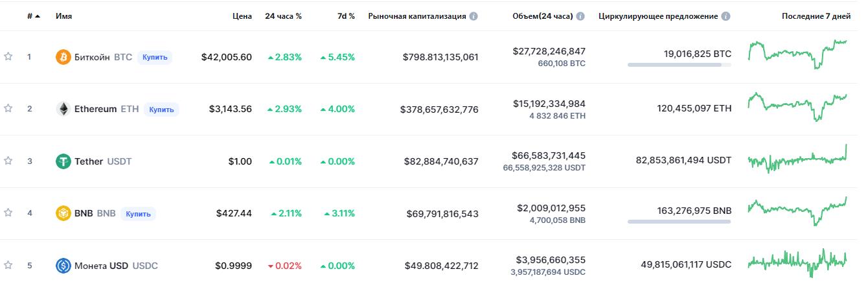Screen dimensions: 868x291
Task: Sort by 24 часа % column header
Action: 283,16
